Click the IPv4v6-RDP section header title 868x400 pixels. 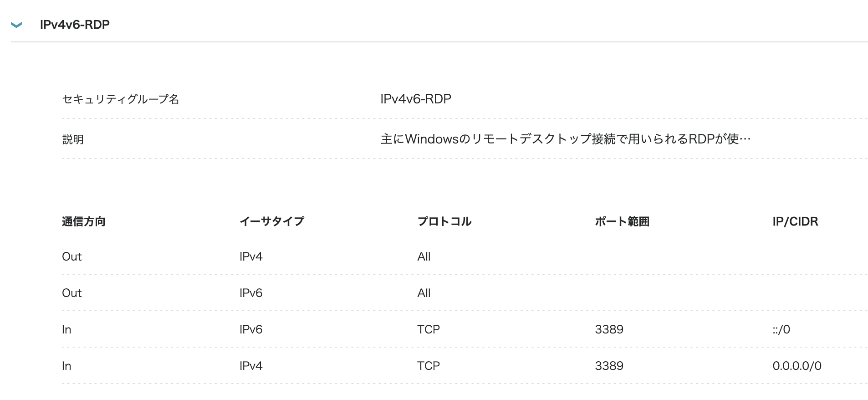(75, 25)
